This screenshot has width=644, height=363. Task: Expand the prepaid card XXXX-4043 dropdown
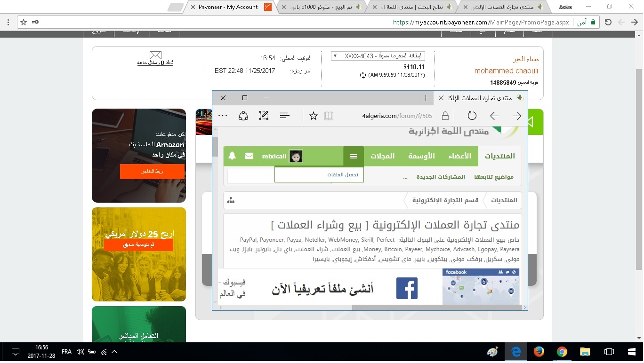coord(334,56)
